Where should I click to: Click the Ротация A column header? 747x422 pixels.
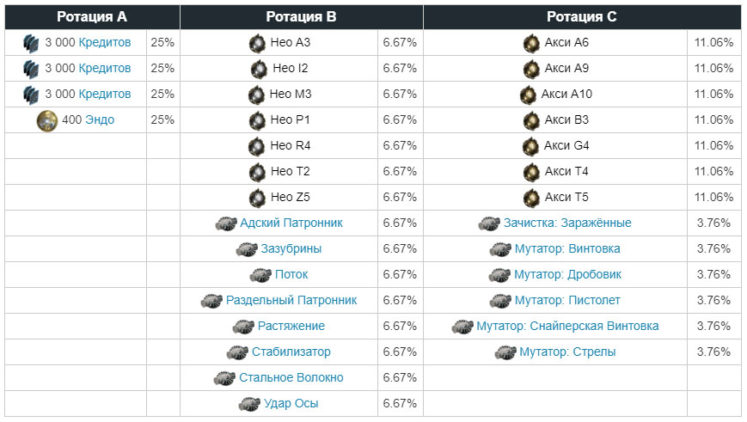click(x=91, y=16)
